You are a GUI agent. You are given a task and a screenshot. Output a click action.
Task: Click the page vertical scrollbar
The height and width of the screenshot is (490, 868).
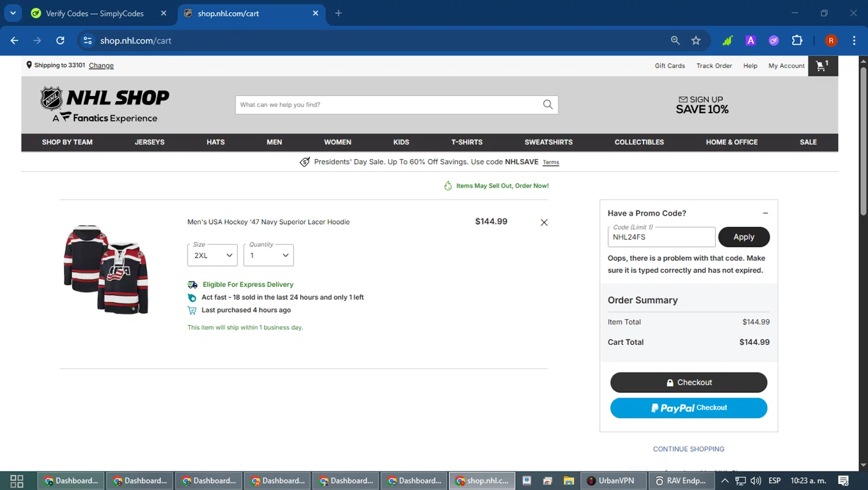click(863, 142)
